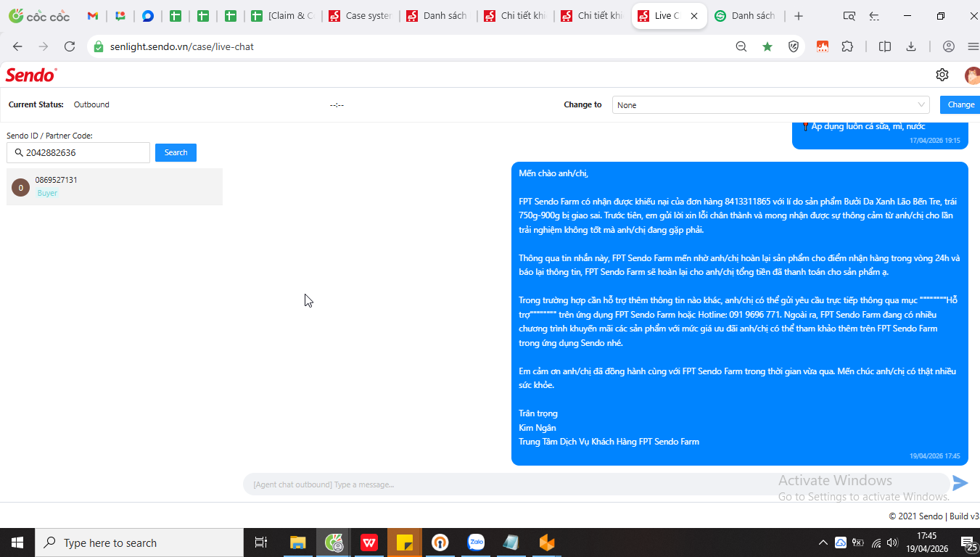Click the site security lock icon
This screenshot has width=980, height=557.
click(99, 46)
